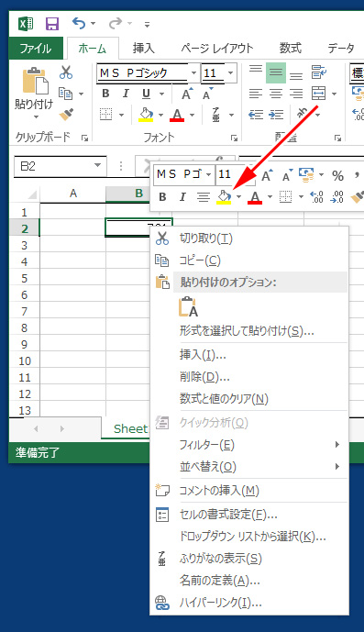Click the red font color button in ribbon
The width and height of the screenshot is (364, 632).
coord(177,115)
